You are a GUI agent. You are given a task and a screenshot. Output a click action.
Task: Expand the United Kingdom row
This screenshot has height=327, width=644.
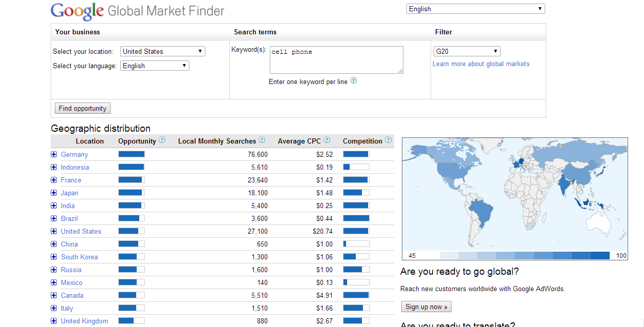pyautogui.click(x=54, y=321)
